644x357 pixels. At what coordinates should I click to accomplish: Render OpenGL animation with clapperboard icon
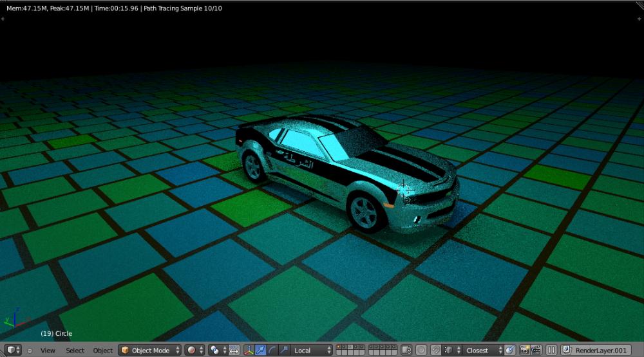click(536, 350)
